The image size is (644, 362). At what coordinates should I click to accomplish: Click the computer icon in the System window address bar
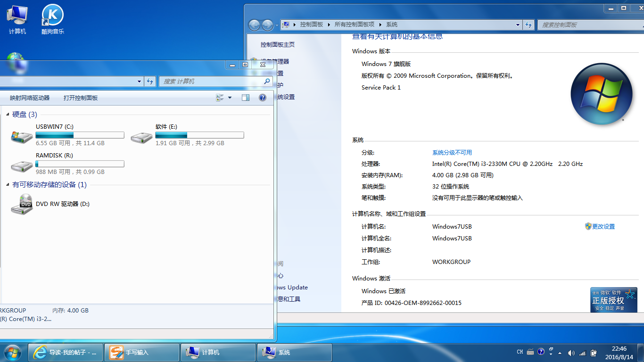pyautogui.click(x=286, y=25)
